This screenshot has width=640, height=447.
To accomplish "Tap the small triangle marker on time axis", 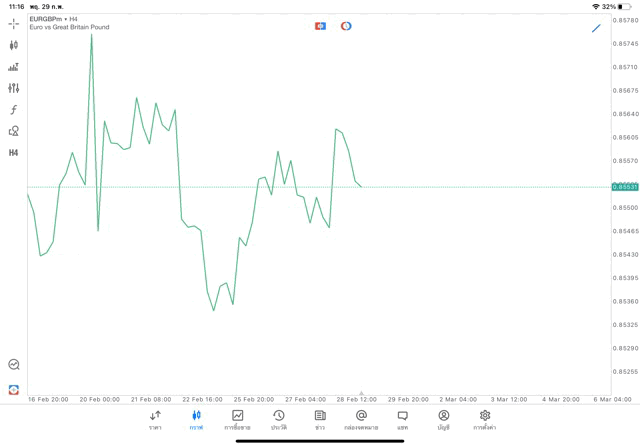I will point(361,393).
